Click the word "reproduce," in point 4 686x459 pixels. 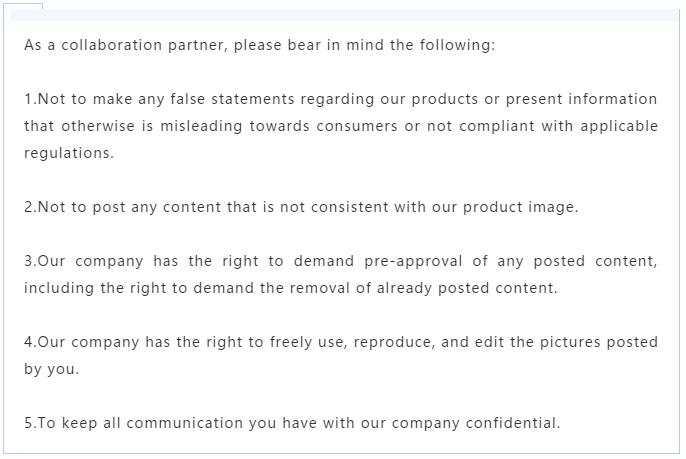click(391, 342)
